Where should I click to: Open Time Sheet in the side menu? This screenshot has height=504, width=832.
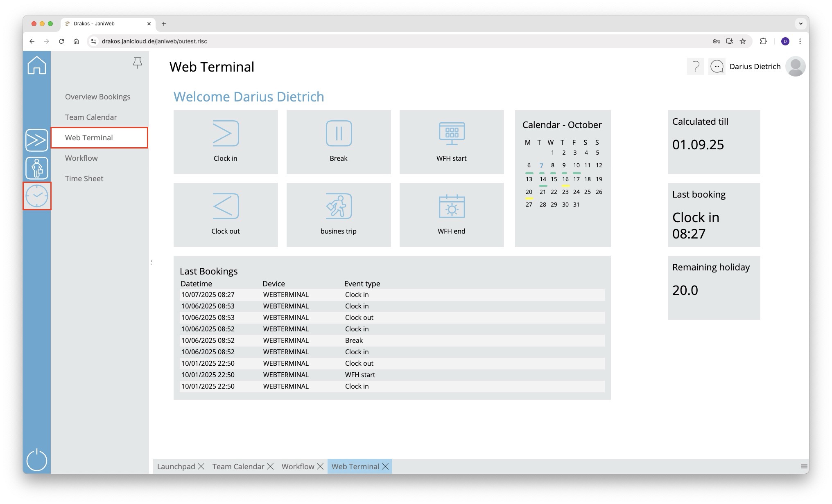point(84,178)
